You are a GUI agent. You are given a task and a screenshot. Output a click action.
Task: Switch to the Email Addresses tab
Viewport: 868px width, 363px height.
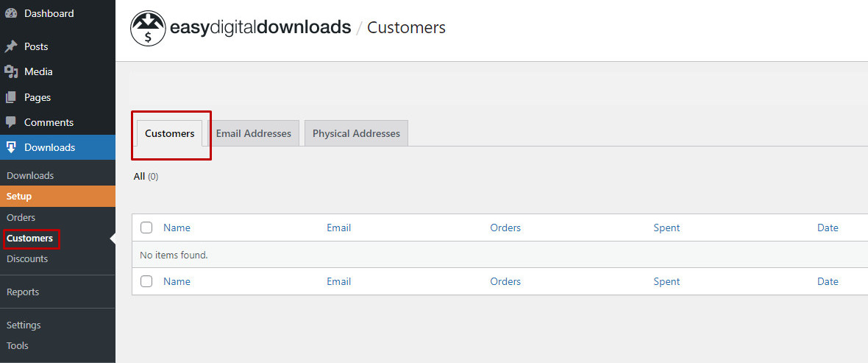[x=254, y=133]
